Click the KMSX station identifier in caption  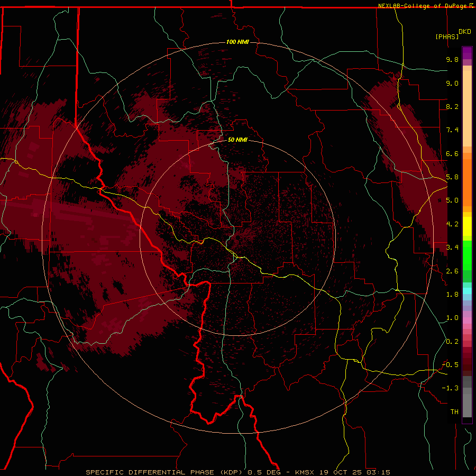[305, 472]
